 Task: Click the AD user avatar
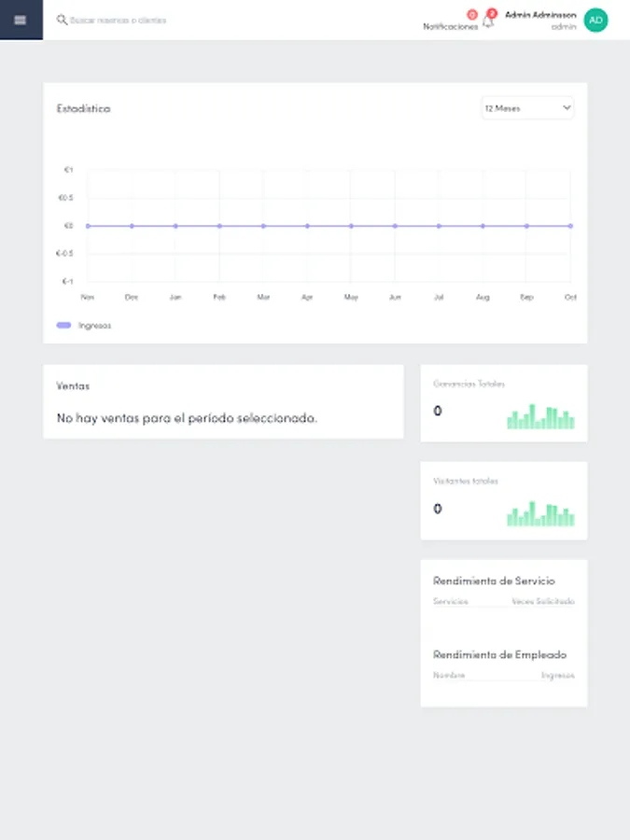595,20
